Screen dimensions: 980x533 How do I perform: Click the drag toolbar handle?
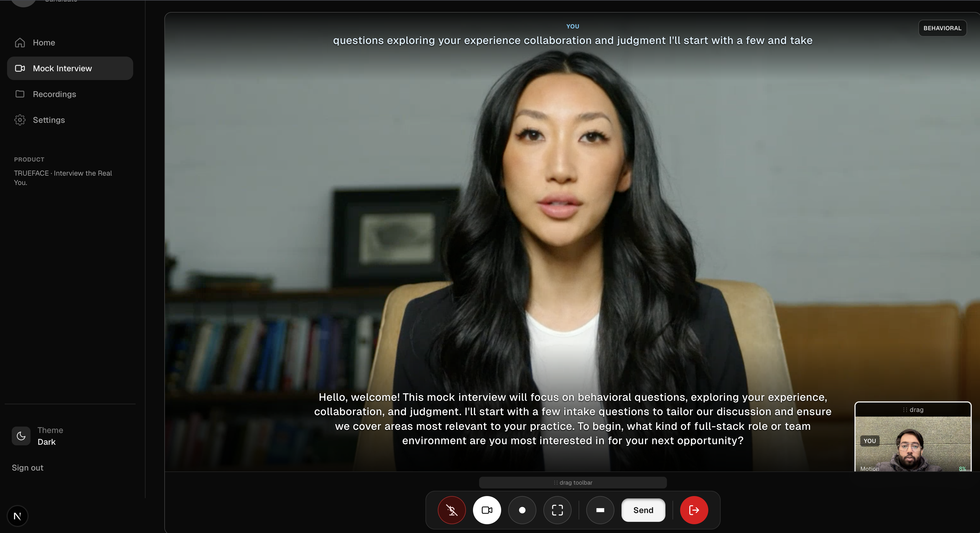(572, 483)
